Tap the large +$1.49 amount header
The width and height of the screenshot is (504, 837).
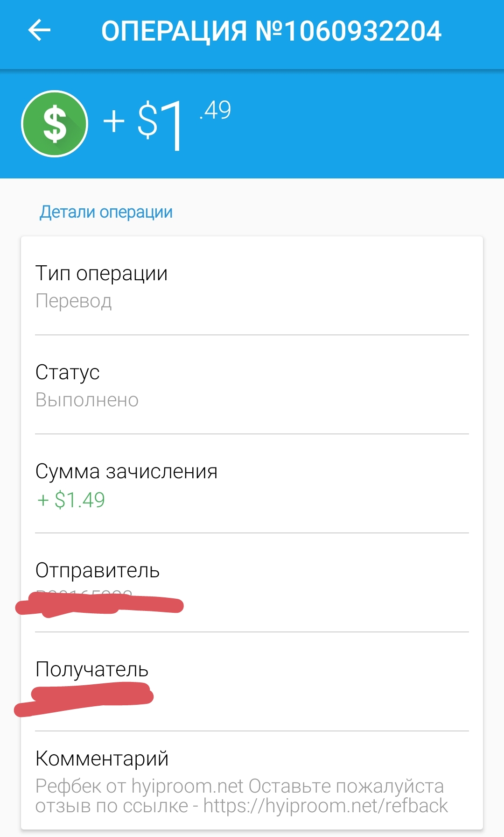point(167,124)
